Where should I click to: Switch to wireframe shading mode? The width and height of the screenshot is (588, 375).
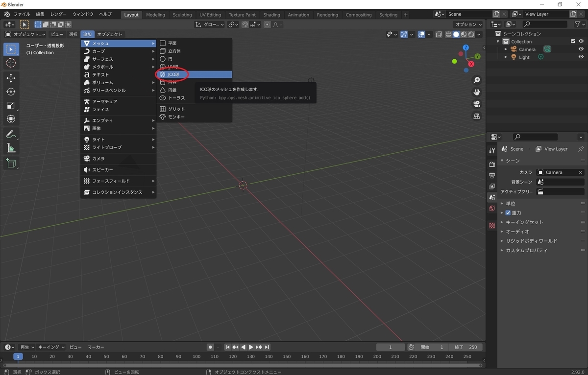tap(448, 34)
